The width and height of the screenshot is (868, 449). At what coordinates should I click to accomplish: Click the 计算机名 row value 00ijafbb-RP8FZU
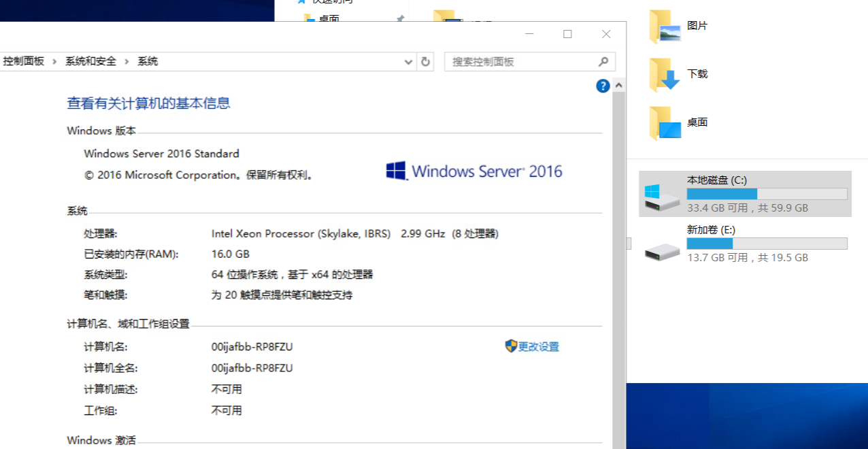pyautogui.click(x=252, y=347)
